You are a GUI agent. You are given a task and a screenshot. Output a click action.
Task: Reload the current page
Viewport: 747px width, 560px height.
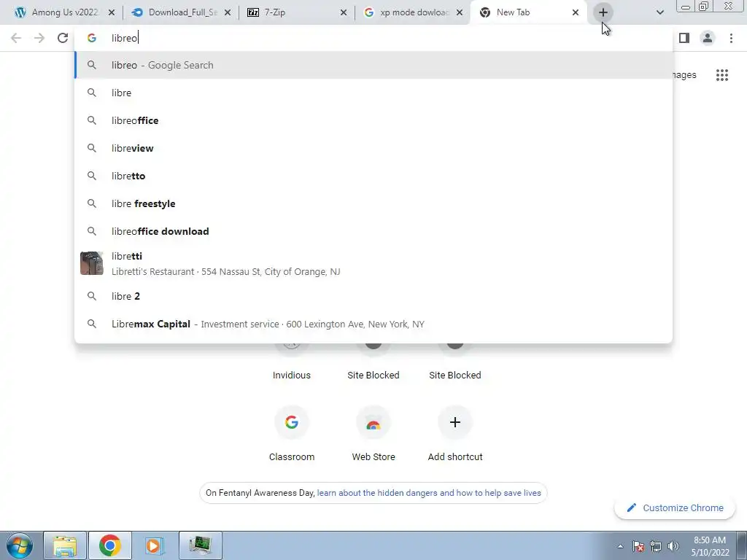point(63,38)
